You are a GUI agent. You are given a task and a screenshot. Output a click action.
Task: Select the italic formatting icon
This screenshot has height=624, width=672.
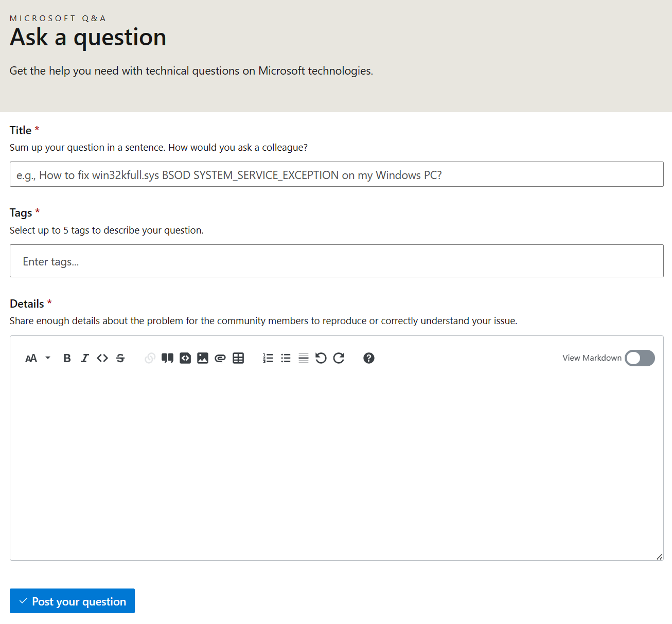tap(85, 358)
